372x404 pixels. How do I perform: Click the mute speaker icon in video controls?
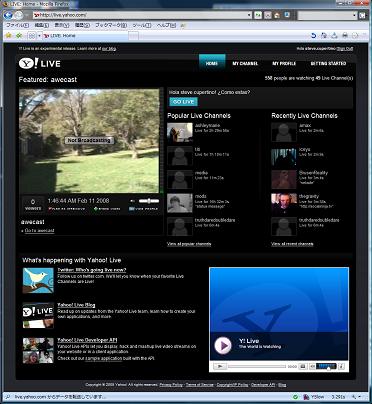click(312, 367)
